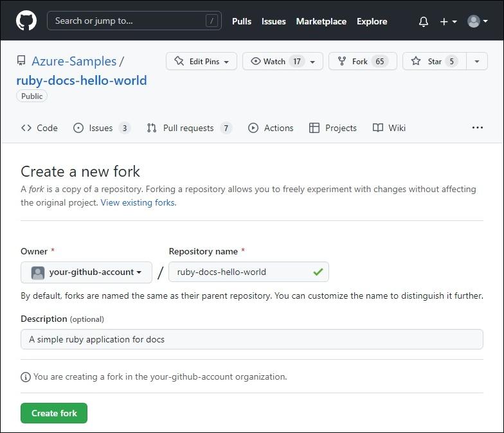Screen dimensions: 504x433
Task: Open the Watch dropdown
Action: click(282, 61)
